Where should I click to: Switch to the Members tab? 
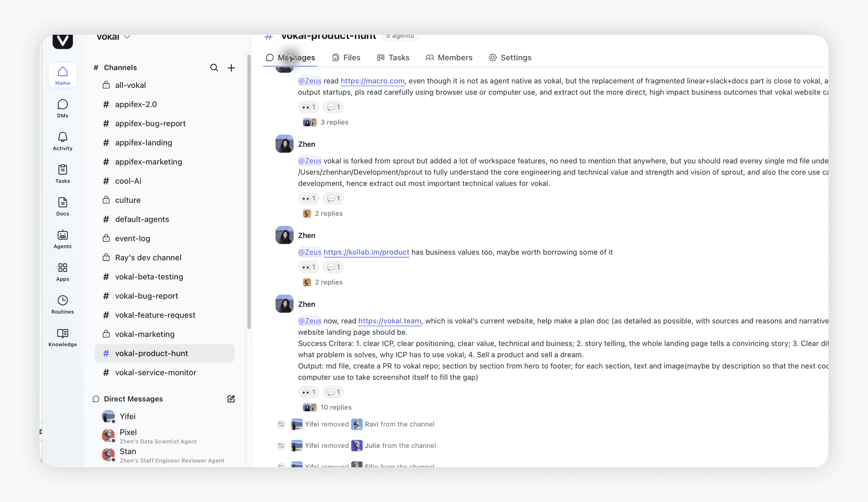coord(449,57)
